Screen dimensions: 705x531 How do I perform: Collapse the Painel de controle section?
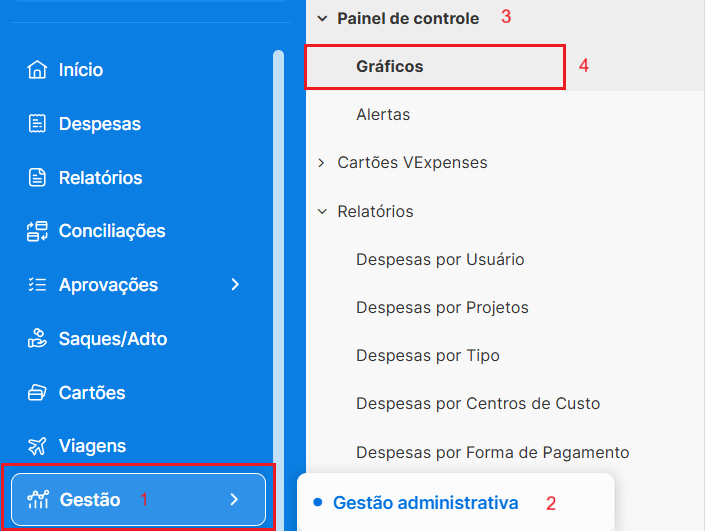coord(322,18)
